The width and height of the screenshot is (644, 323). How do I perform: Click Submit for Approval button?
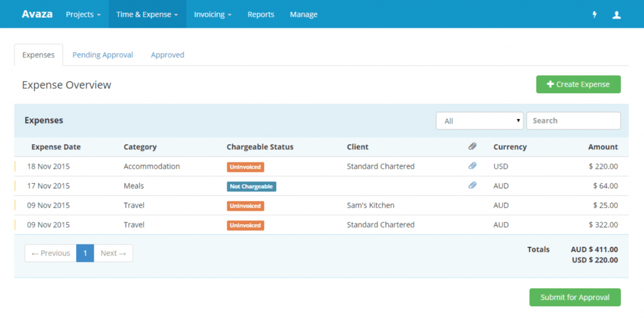575,297
